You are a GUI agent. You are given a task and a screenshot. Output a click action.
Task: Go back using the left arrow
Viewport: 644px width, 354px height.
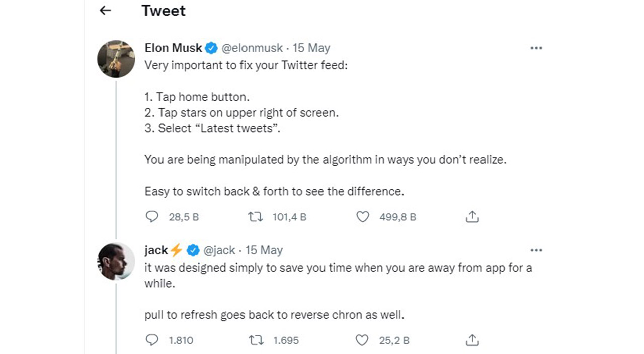(105, 11)
